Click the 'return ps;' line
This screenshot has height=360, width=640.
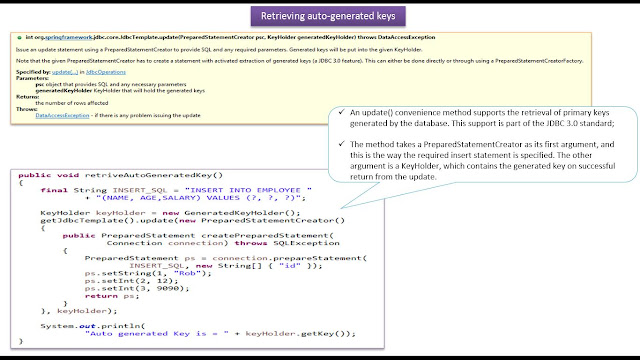coord(112,296)
